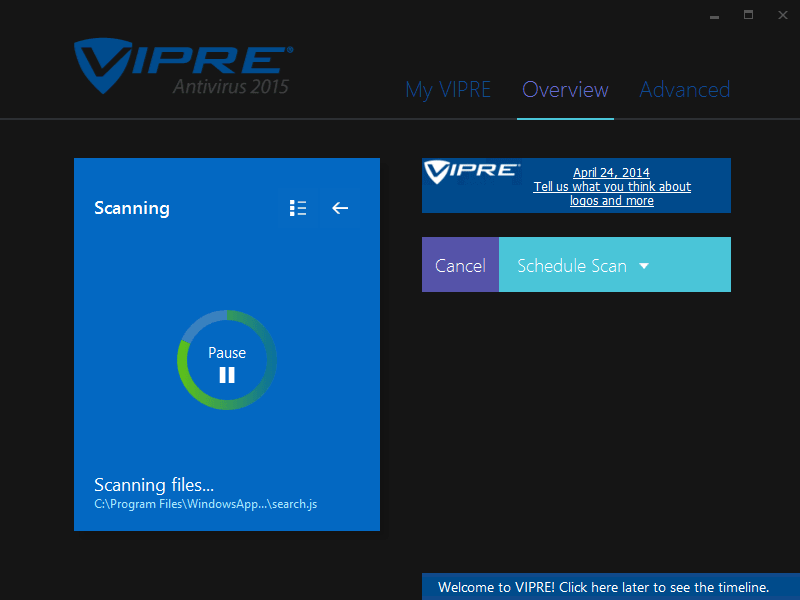Open the Advanced tab
Image resolution: width=800 pixels, height=600 pixels.
684,90
